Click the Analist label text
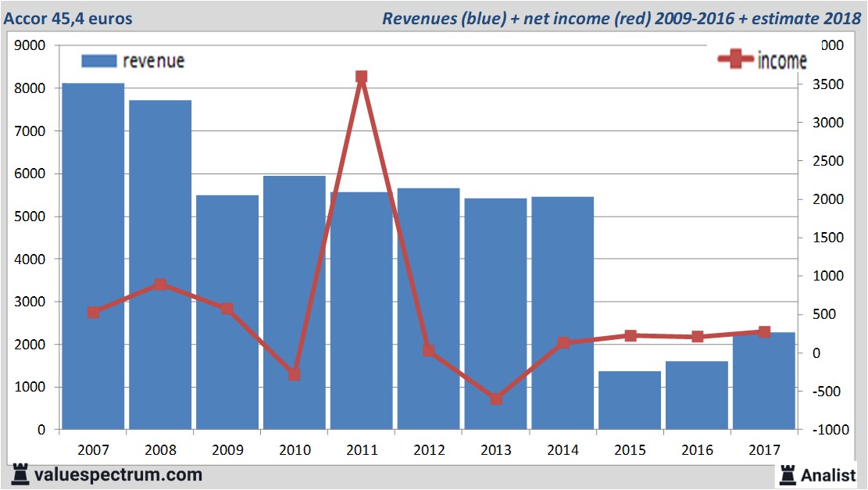 (x=829, y=474)
